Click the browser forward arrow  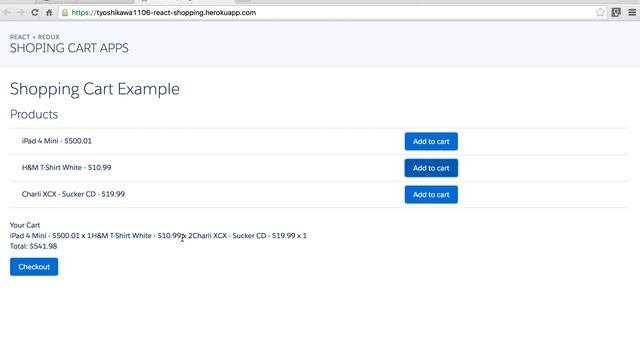click(20, 13)
